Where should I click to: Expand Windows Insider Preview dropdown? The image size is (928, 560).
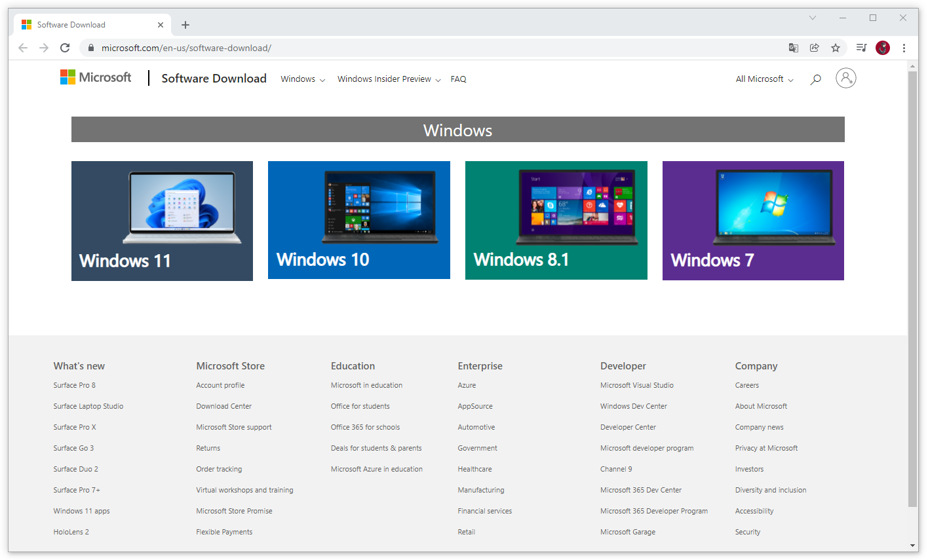tap(389, 79)
